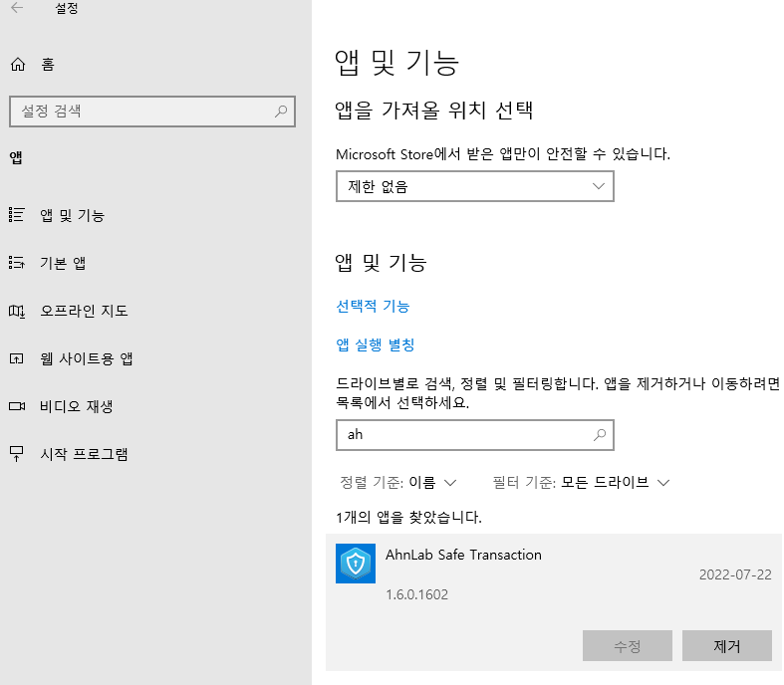784x685 pixels.
Task: Click the 비디오 재생 camera icon
Action: (x=17, y=406)
